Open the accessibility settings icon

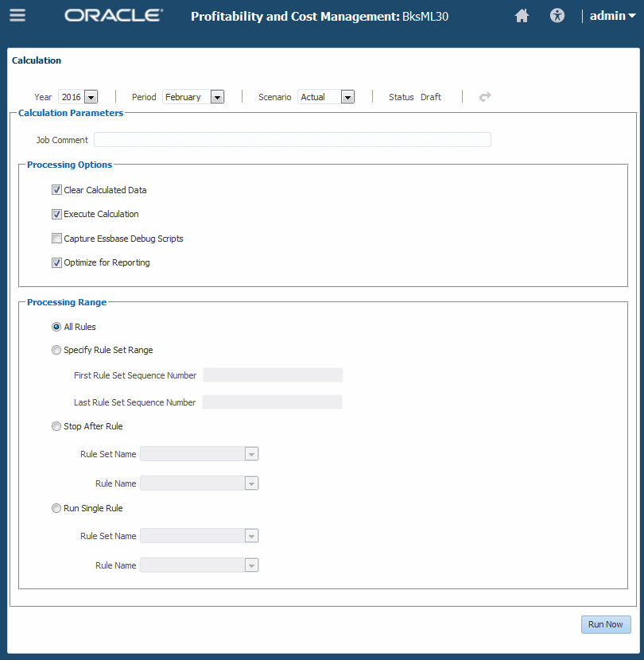(557, 16)
